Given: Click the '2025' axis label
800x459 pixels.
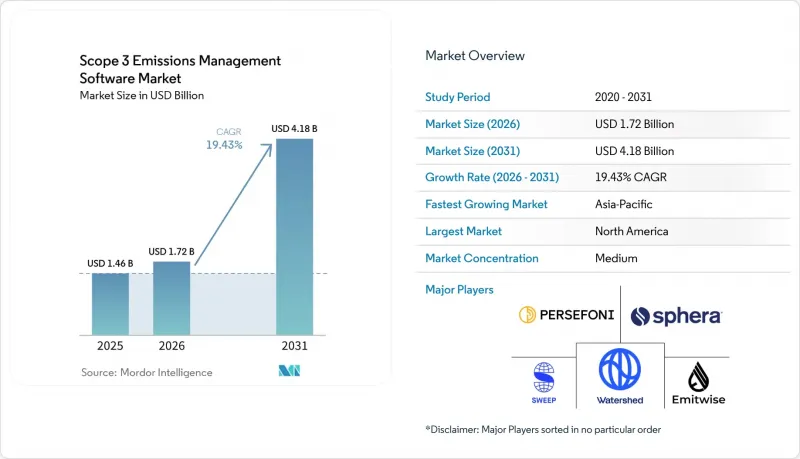Looking at the screenshot, I should tap(110, 346).
